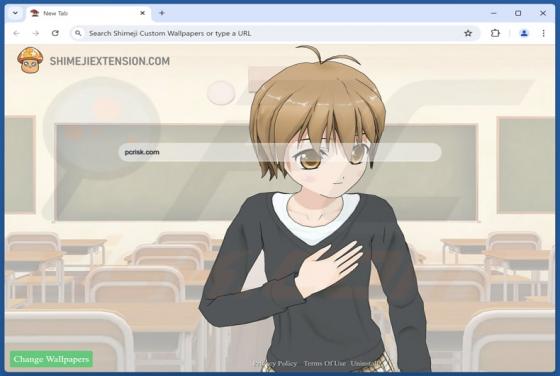Click the address bar search icon
This screenshot has width=560, height=376.
(x=78, y=33)
